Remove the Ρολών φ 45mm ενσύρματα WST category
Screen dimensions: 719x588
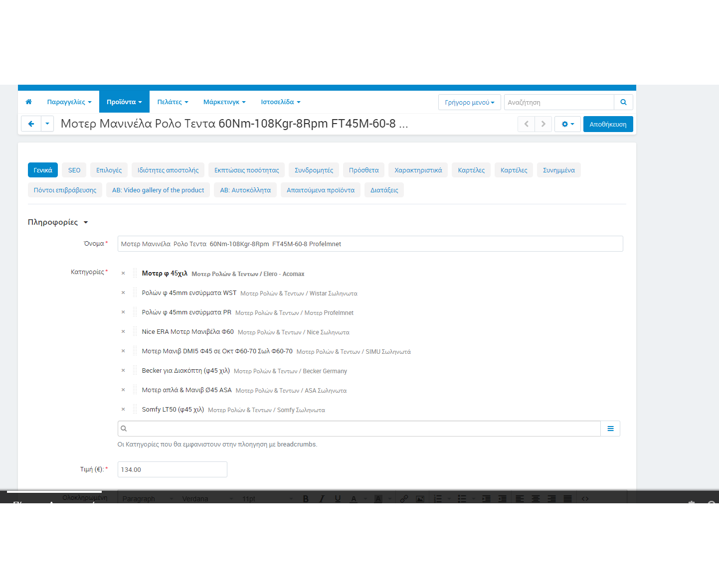click(123, 293)
